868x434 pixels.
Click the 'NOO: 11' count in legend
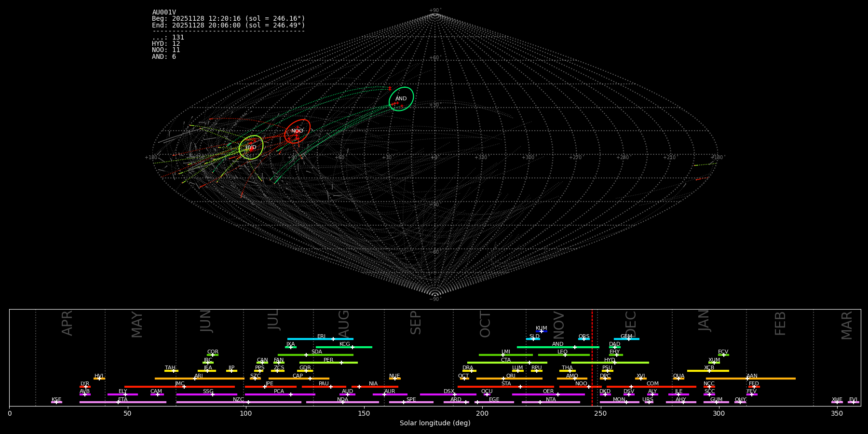(166, 50)
